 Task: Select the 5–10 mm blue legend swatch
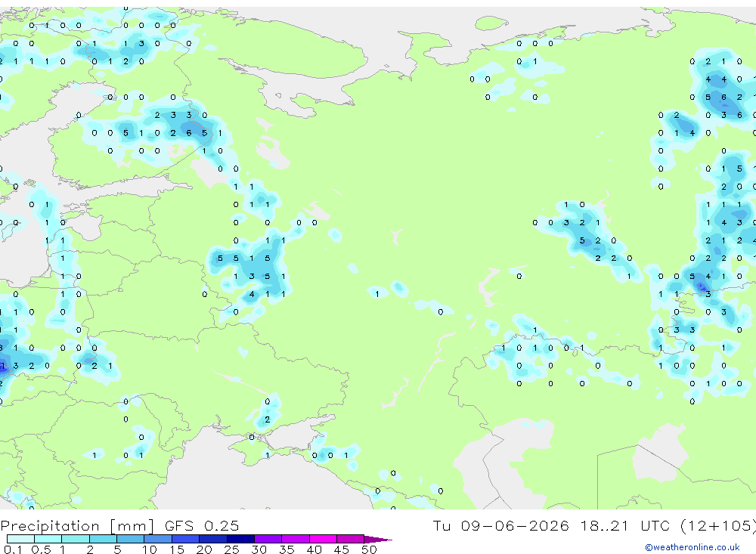pyautogui.click(x=131, y=539)
